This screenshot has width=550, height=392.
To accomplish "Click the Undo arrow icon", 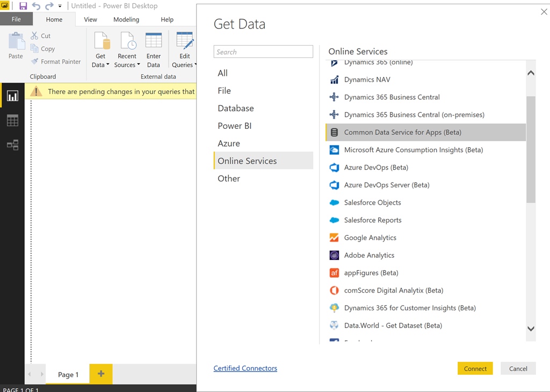I will pyautogui.click(x=37, y=6).
